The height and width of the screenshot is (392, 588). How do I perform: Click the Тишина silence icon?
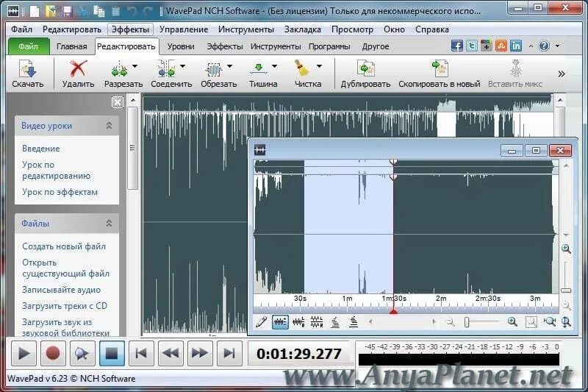(x=259, y=69)
